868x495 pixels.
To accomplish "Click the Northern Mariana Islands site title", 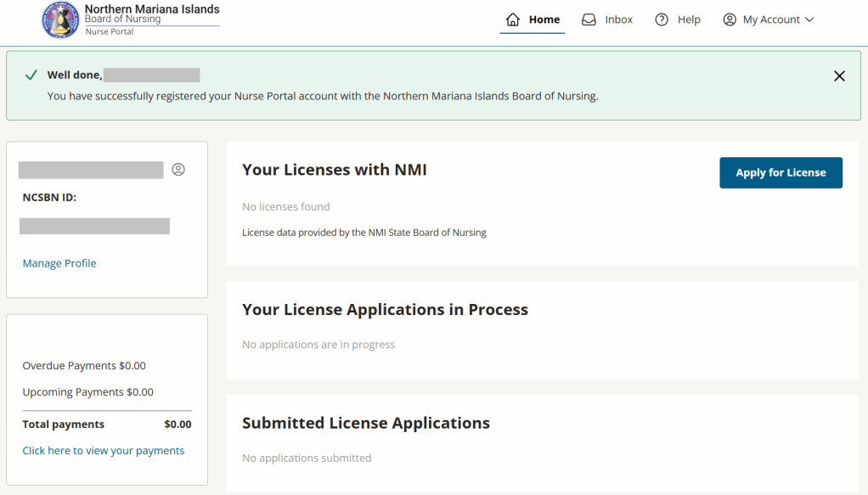I will tap(152, 9).
